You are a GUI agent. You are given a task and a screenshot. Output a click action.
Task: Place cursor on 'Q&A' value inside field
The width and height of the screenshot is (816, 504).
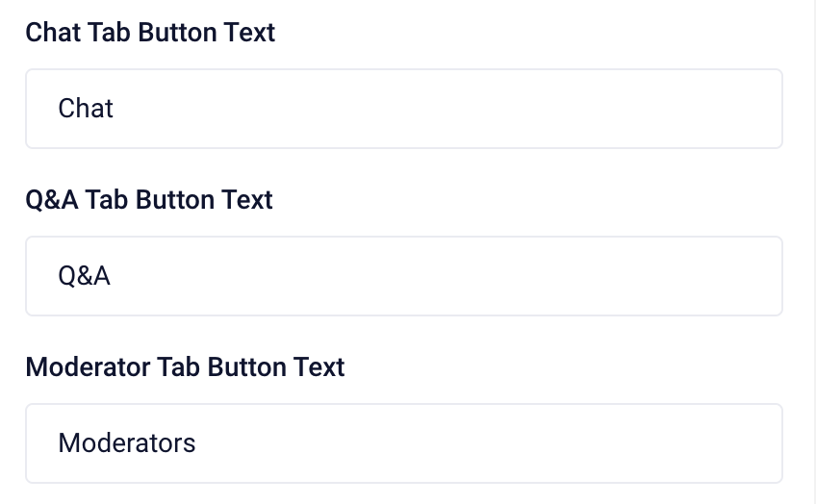click(84, 276)
